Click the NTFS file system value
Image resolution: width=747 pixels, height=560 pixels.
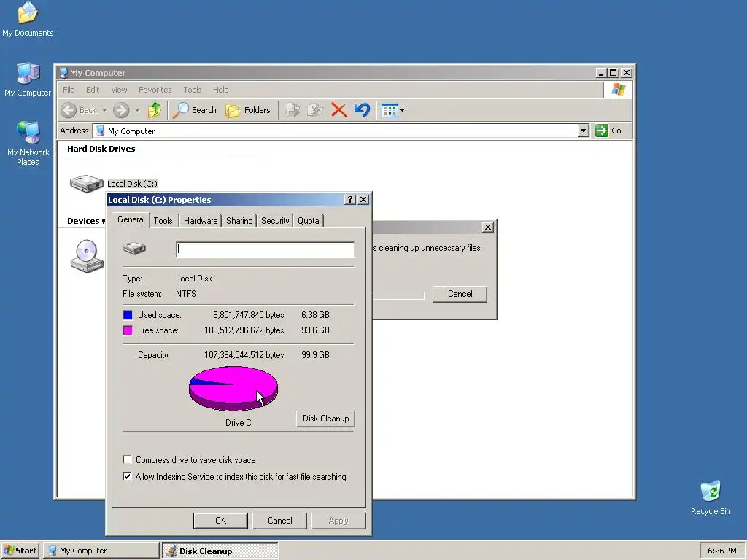(186, 294)
